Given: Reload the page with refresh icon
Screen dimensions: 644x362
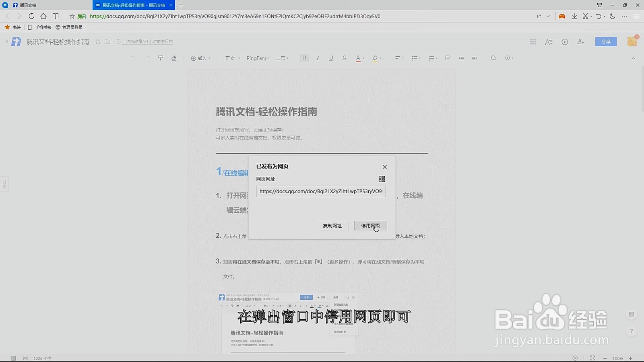Looking at the screenshot, I should 31,16.
